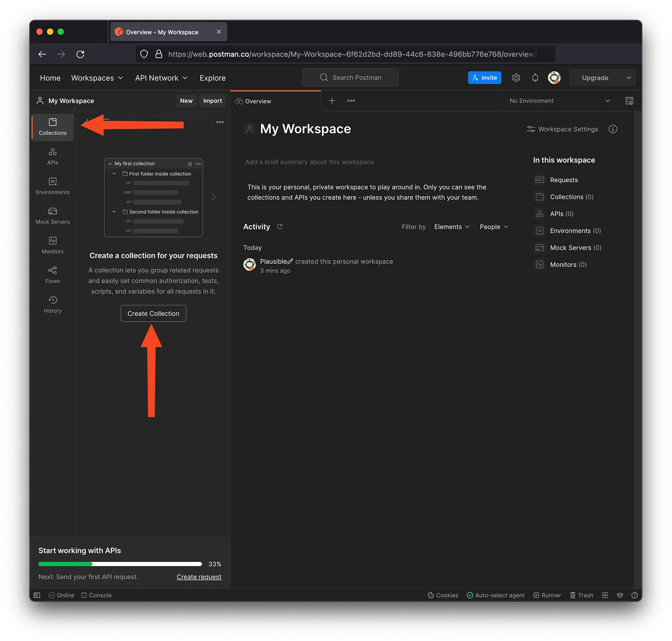Go to Explore in top navigation
This screenshot has width=672, height=641.
tap(213, 78)
